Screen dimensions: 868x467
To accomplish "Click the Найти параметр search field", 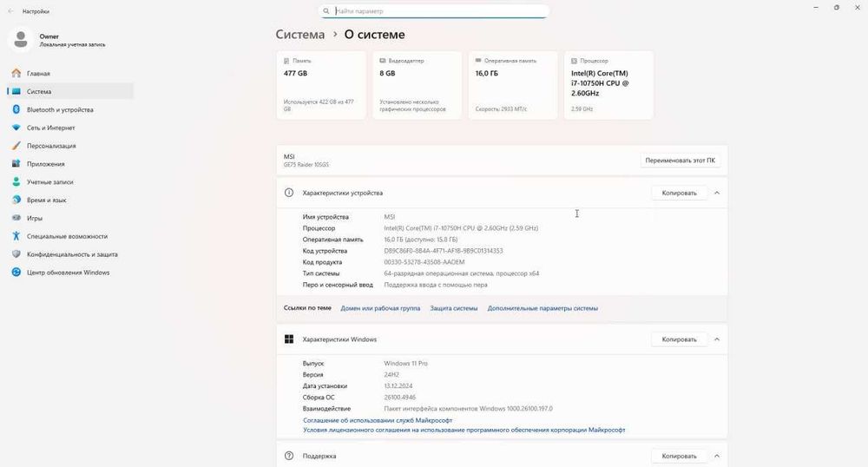I will point(434,11).
